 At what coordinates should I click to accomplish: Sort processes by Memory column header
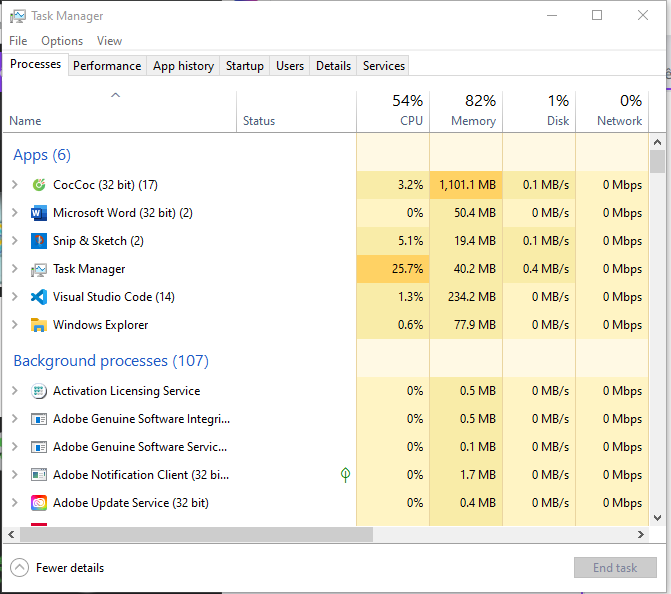466,111
